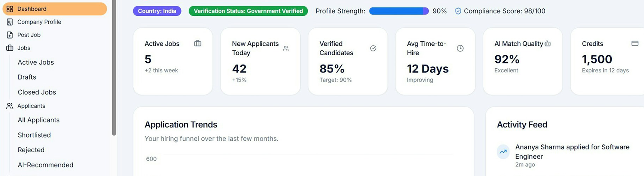Select Shortlisted under Applicants

pyautogui.click(x=34, y=135)
